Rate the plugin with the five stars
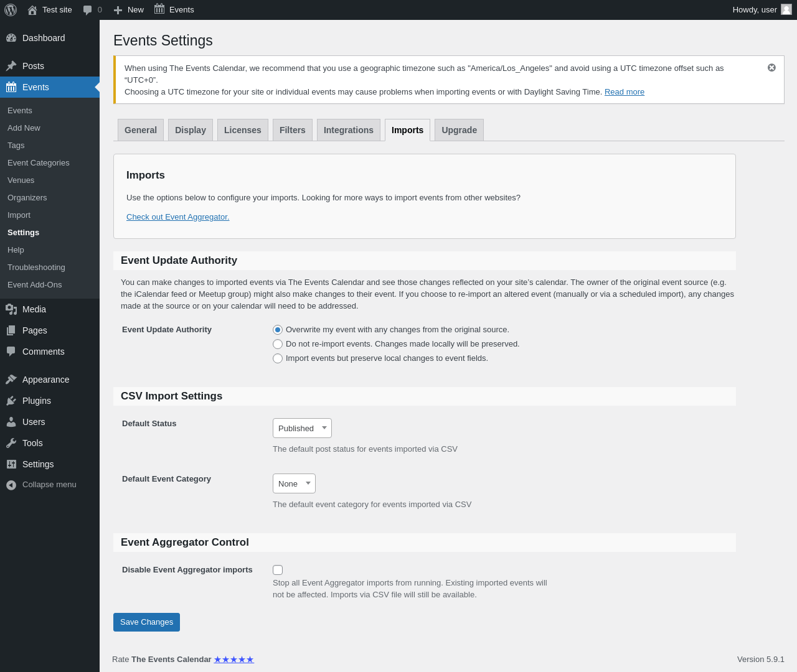This screenshot has width=797, height=672. (x=234, y=660)
